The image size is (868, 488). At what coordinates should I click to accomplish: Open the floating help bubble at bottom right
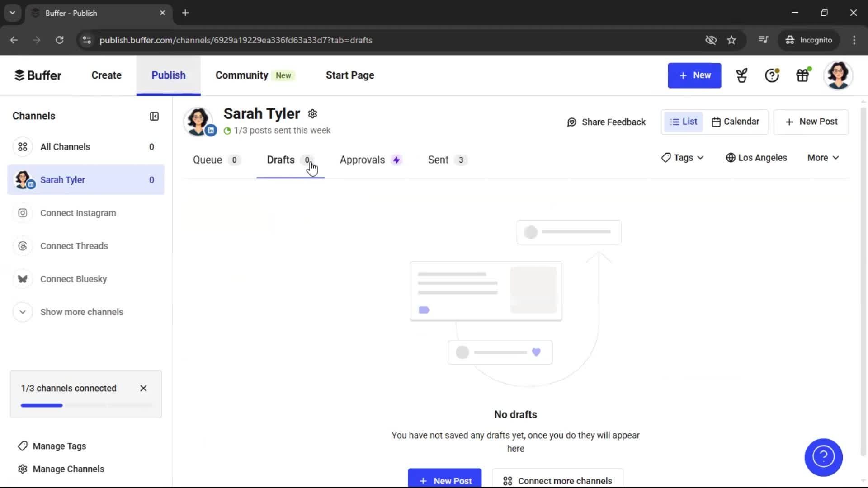(x=823, y=457)
